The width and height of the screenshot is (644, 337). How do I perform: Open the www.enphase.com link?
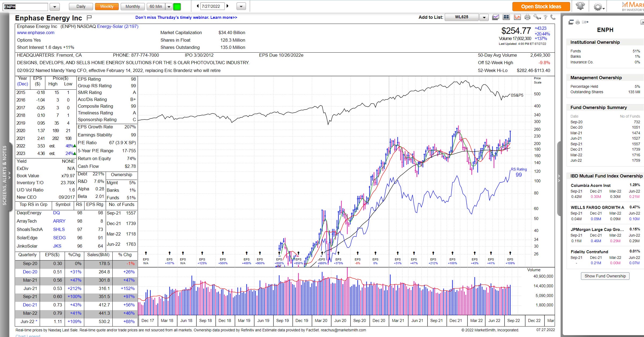coord(36,33)
